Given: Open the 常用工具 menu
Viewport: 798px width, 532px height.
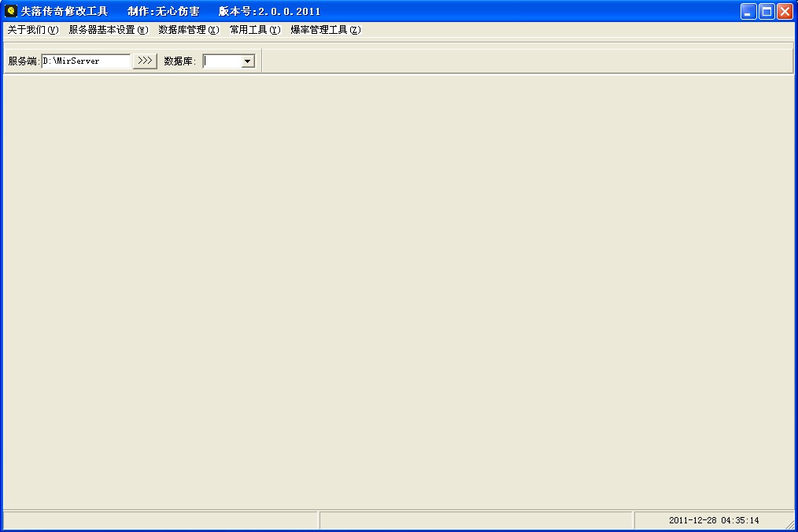Looking at the screenshot, I should (x=253, y=29).
